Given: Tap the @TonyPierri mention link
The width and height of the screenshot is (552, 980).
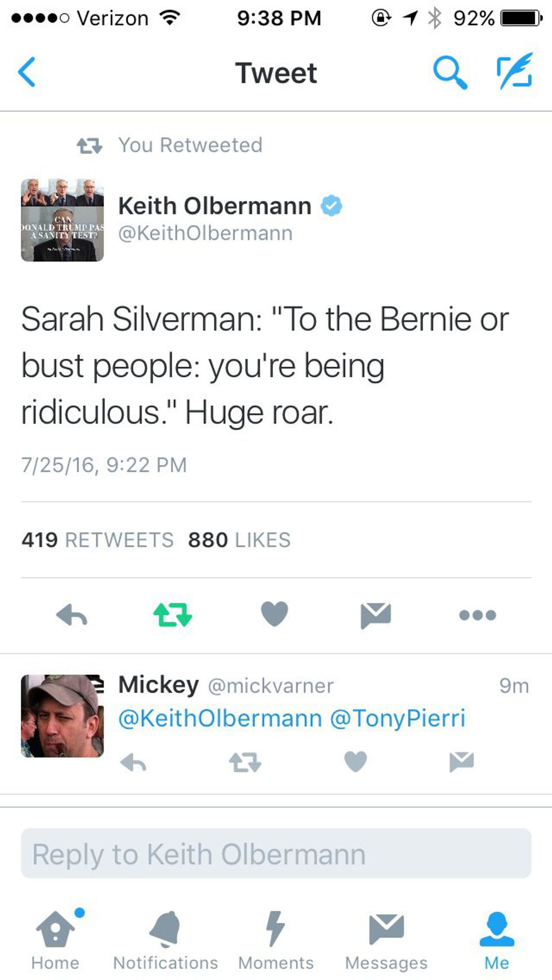Looking at the screenshot, I should pos(398,718).
